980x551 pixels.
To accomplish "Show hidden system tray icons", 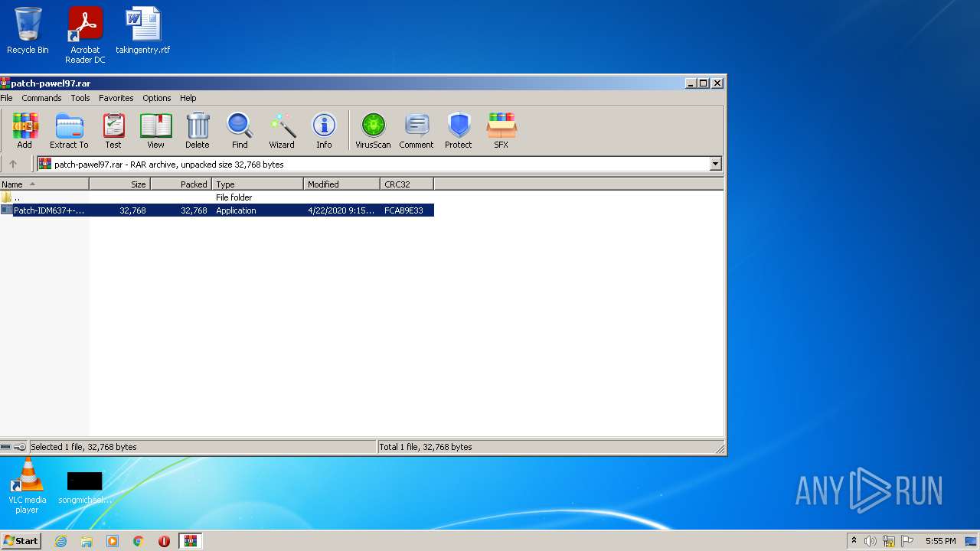I will coord(854,541).
